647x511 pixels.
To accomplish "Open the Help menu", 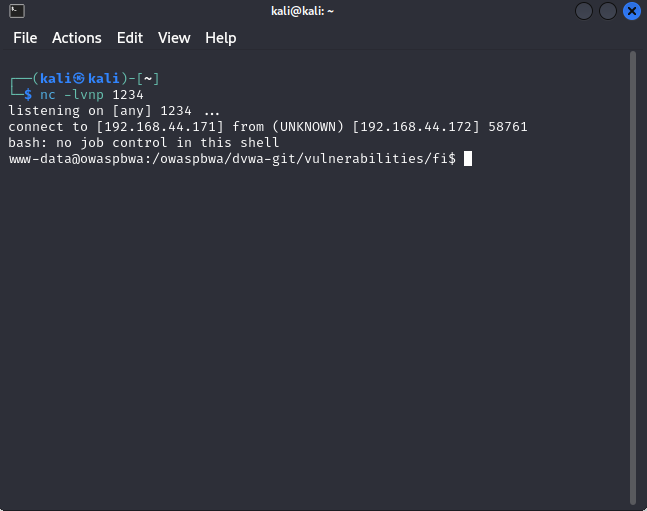I will click(x=221, y=38).
